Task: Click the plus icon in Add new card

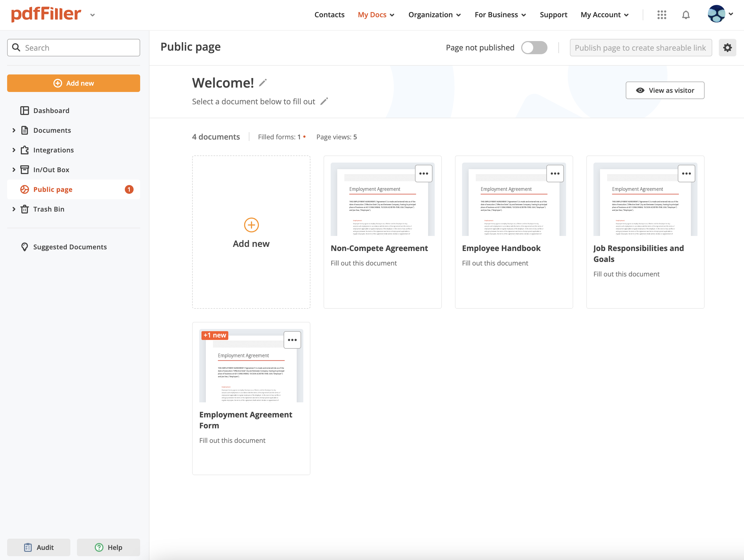Action: [251, 225]
